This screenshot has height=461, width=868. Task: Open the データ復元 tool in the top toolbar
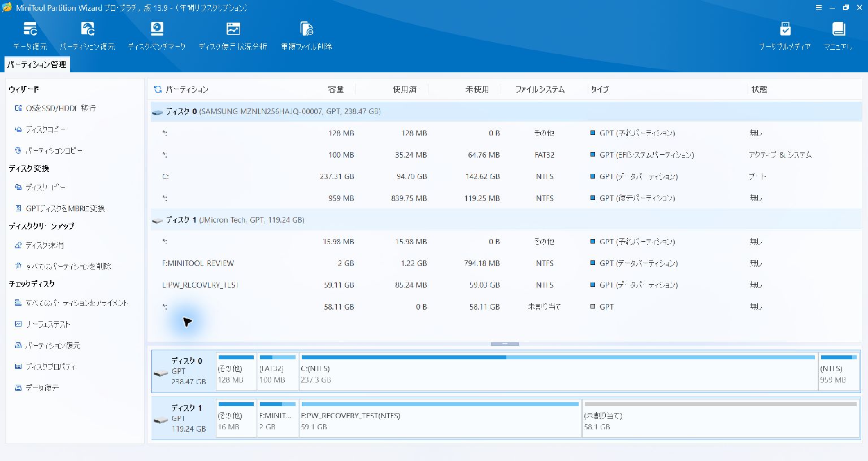click(30, 36)
